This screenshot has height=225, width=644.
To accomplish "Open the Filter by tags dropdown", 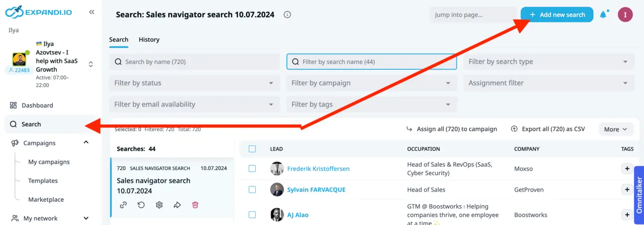I will [372, 105].
